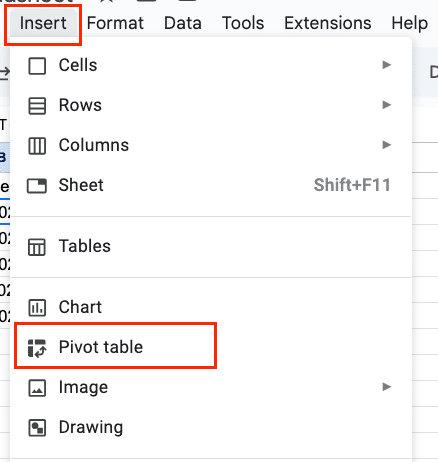Click the Pivot table icon
The image size is (438, 462).
37,348
